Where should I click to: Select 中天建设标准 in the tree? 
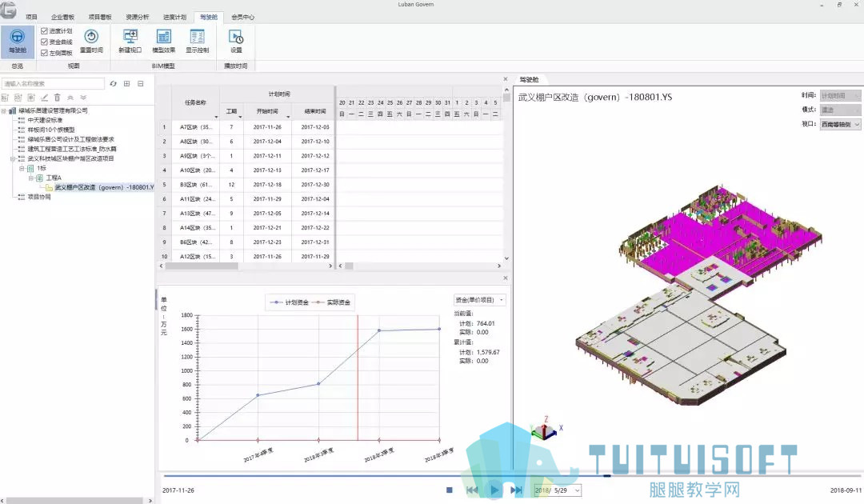[45, 120]
